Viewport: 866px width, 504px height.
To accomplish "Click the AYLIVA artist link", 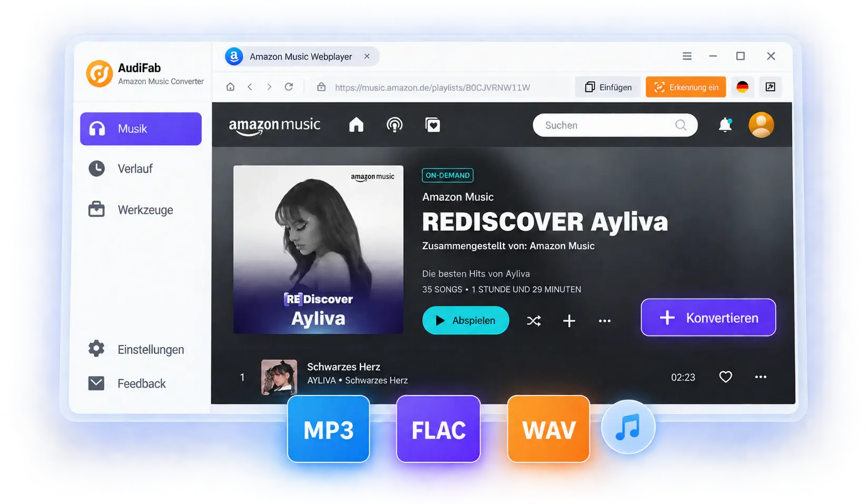I will (x=321, y=380).
